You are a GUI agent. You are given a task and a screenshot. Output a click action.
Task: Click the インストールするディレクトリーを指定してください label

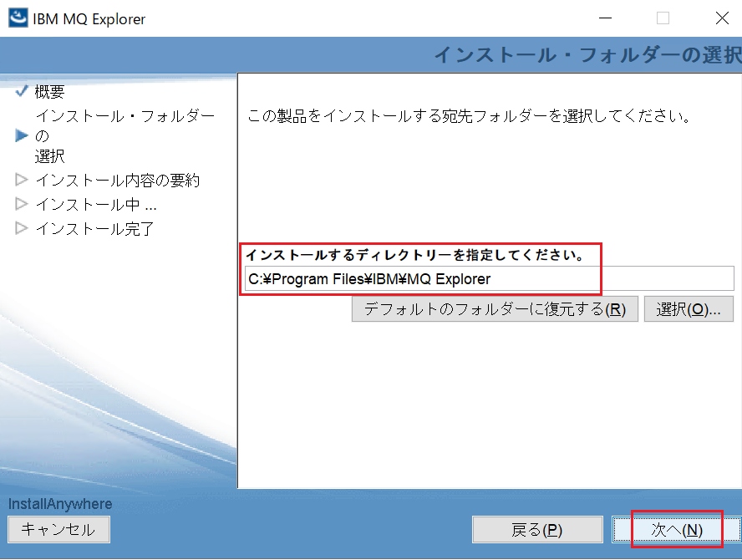pos(415,255)
